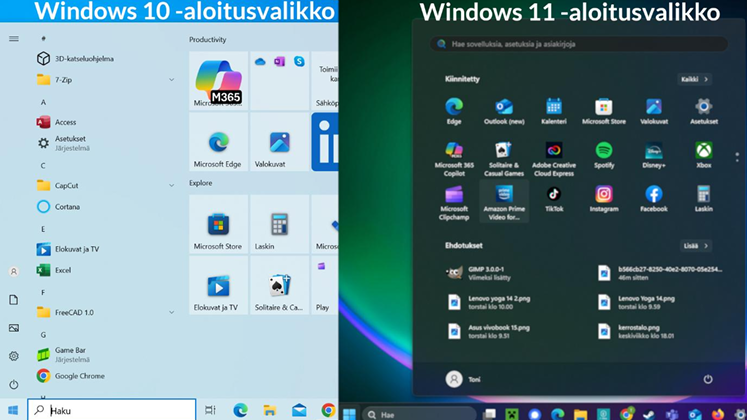Open Microsoft 365 tile in Windows 10 menu

(x=218, y=80)
